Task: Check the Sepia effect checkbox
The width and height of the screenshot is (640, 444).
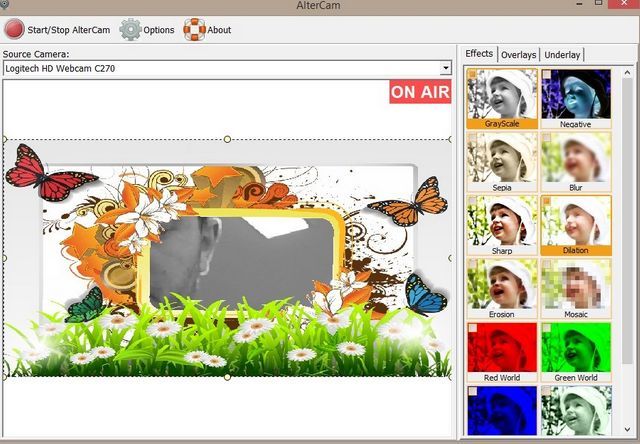Action: tap(472, 137)
